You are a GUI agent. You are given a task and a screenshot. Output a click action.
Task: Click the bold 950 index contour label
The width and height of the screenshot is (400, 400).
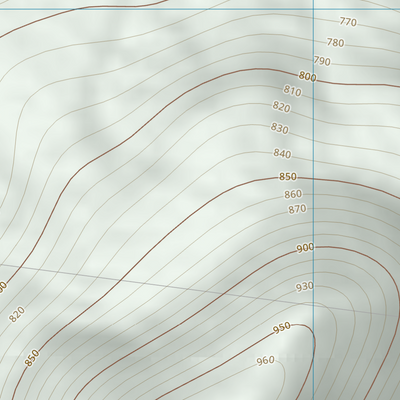(282, 328)
